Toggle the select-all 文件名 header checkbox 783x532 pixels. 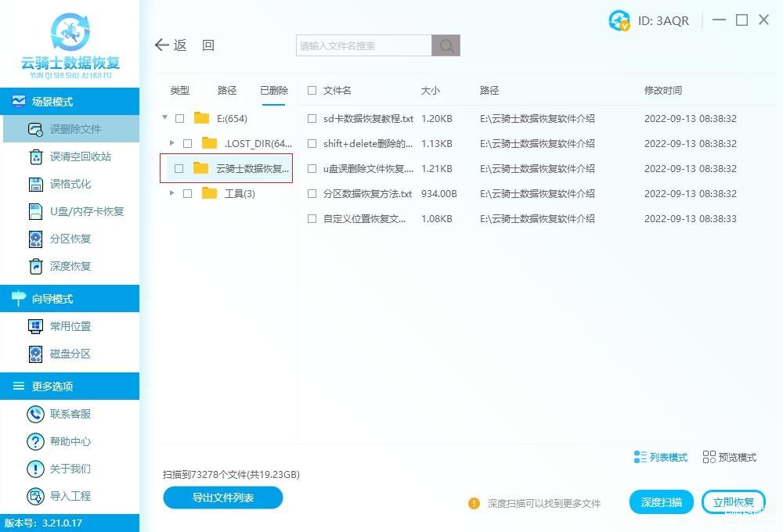[x=312, y=90]
